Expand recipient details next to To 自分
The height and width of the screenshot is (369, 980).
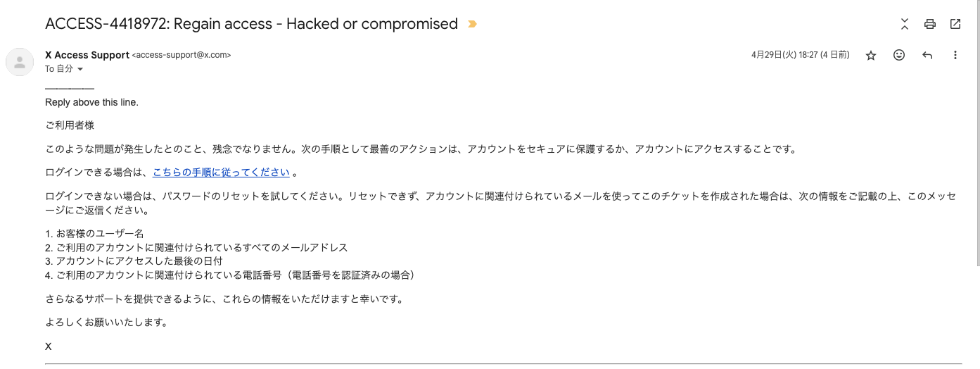[79, 69]
